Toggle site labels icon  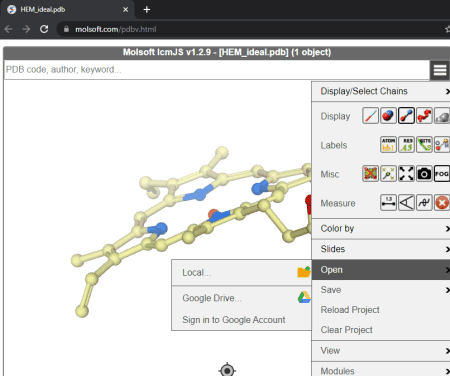424,145
